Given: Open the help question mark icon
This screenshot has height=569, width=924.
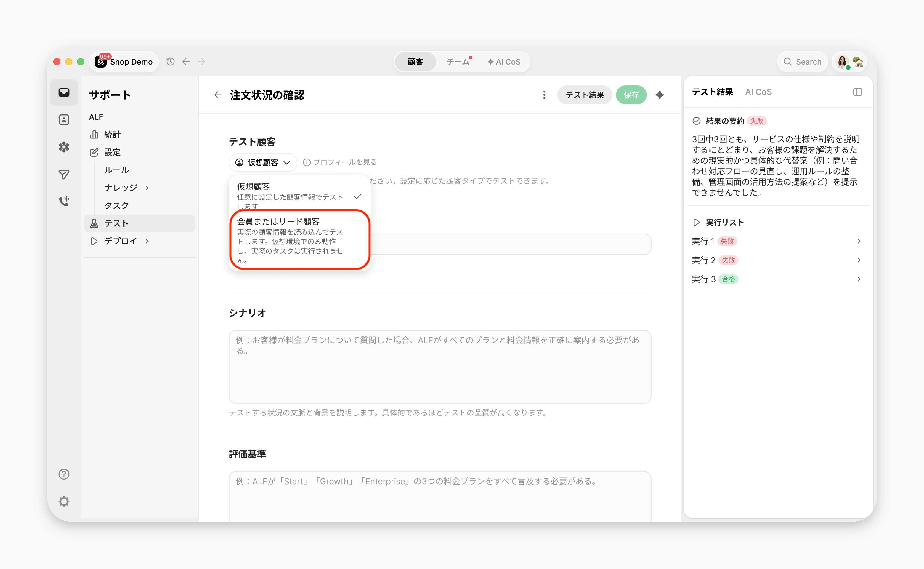Looking at the screenshot, I should tap(64, 474).
